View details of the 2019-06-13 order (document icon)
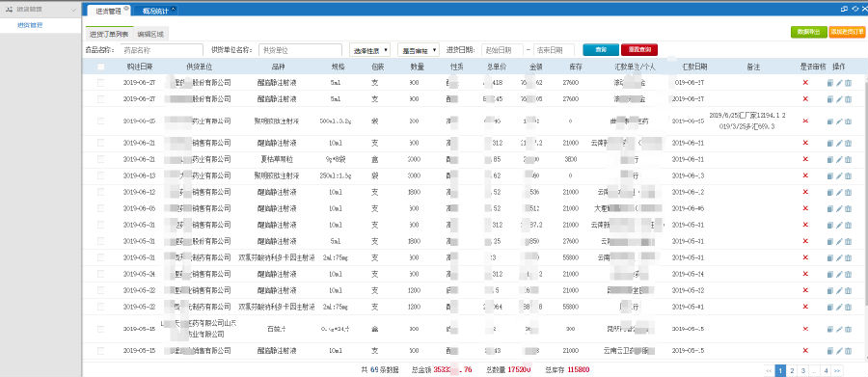868x377 pixels. coord(829,176)
